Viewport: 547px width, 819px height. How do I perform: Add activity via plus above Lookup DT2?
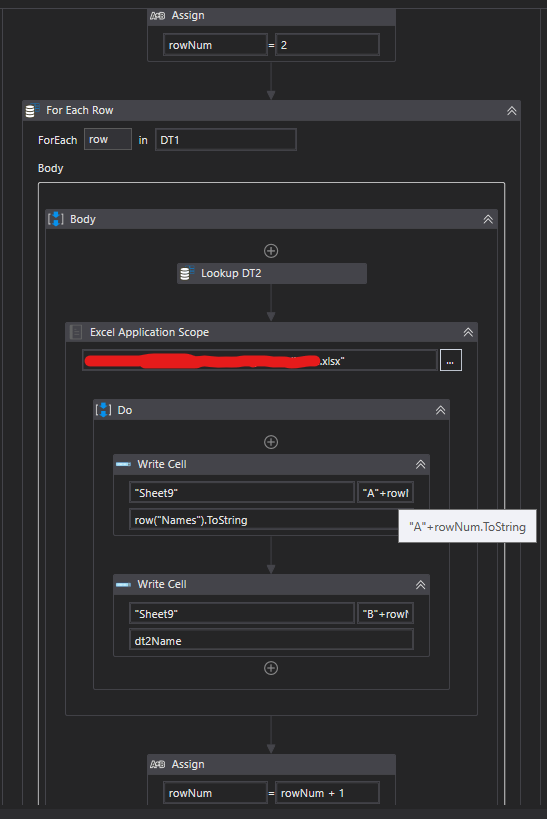click(x=271, y=251)
